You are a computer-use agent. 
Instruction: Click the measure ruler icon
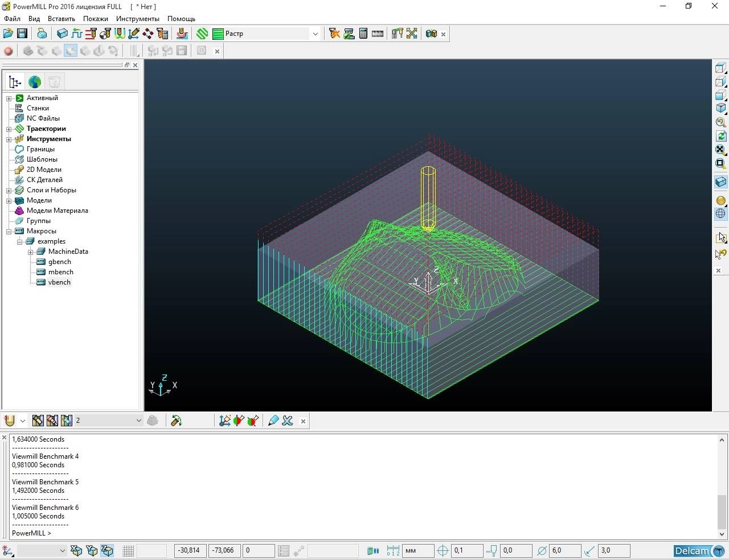[x=378, y=34]
